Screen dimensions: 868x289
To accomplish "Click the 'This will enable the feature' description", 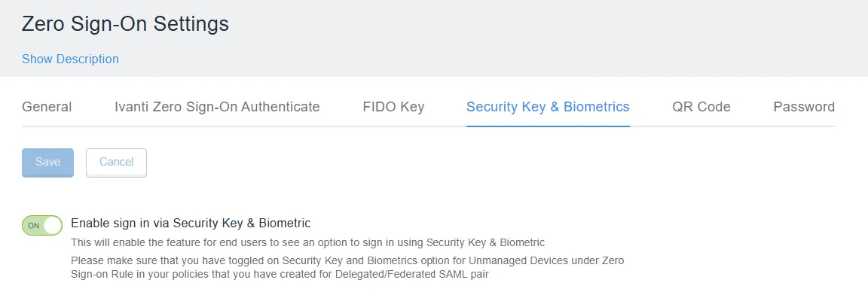I will 308,242.
